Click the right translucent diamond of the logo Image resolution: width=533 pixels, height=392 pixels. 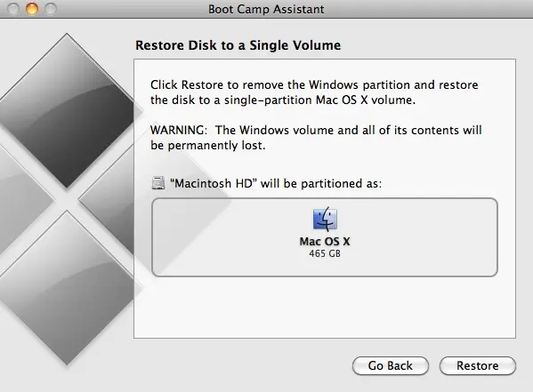[155, 200]
